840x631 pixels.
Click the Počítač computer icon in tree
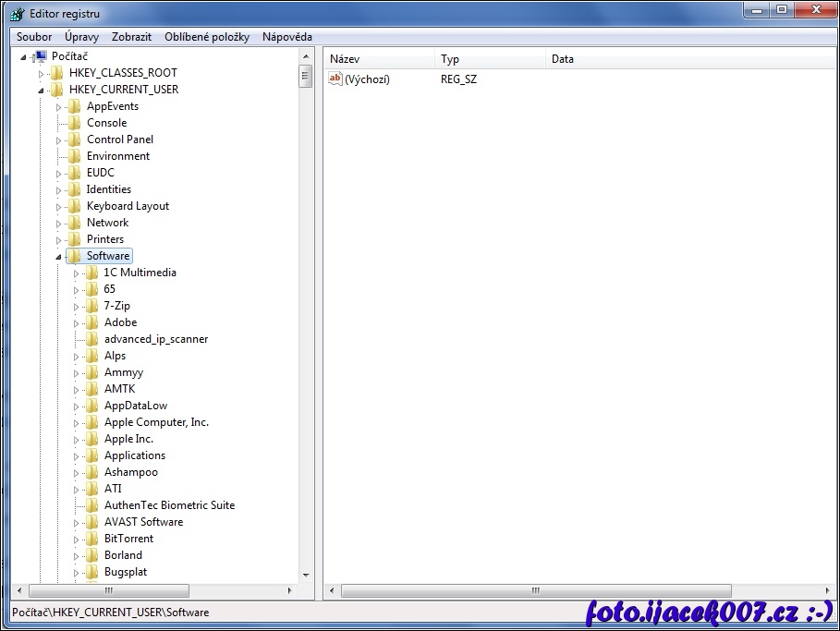pyautogui.click(x=41, y=56)
